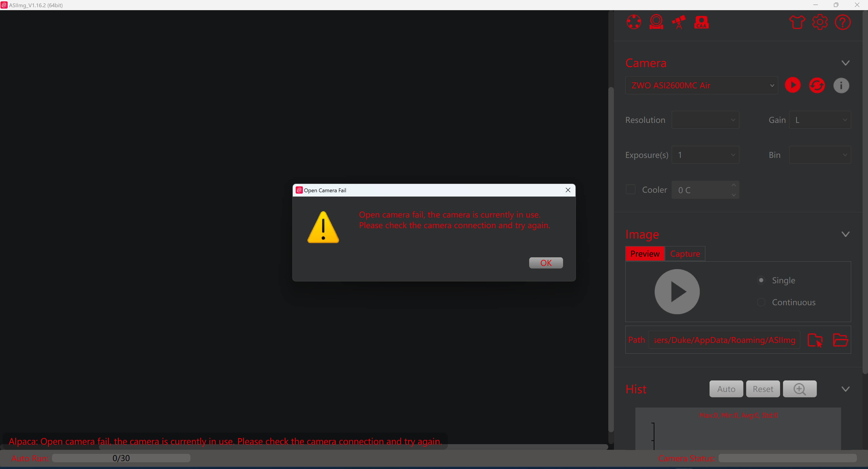The height and width of the screenshot is (469, 868).
Task: Open the skin theme shirt icon
Action: (797, 22)
